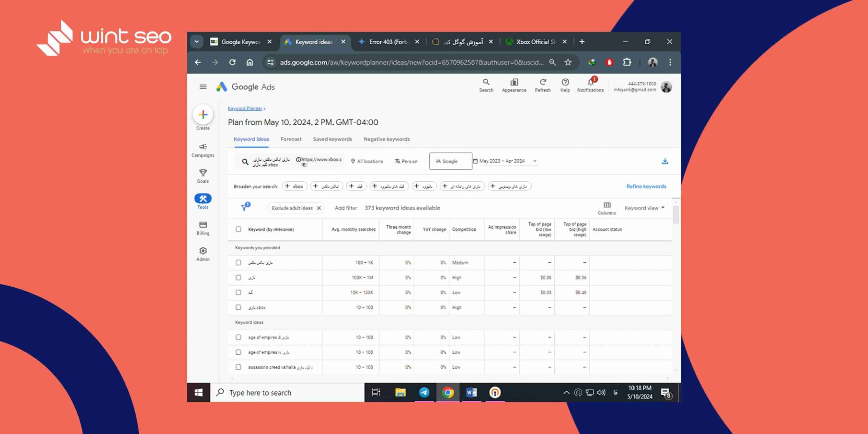Image resolution: width=868 pixels, height=434 pixels.
Task: Select the Keyword ideas tab
Action: 251,139
